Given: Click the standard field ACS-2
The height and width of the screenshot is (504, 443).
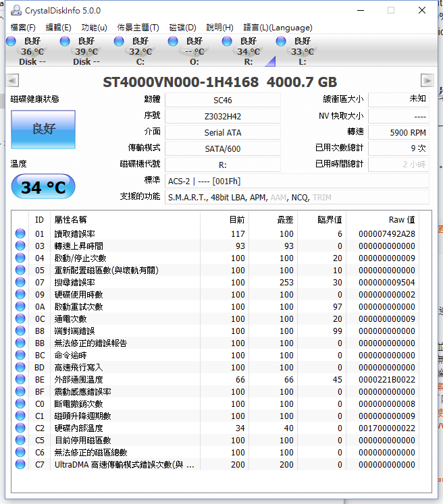Looking at the screenshot, I should coord(297,181).
